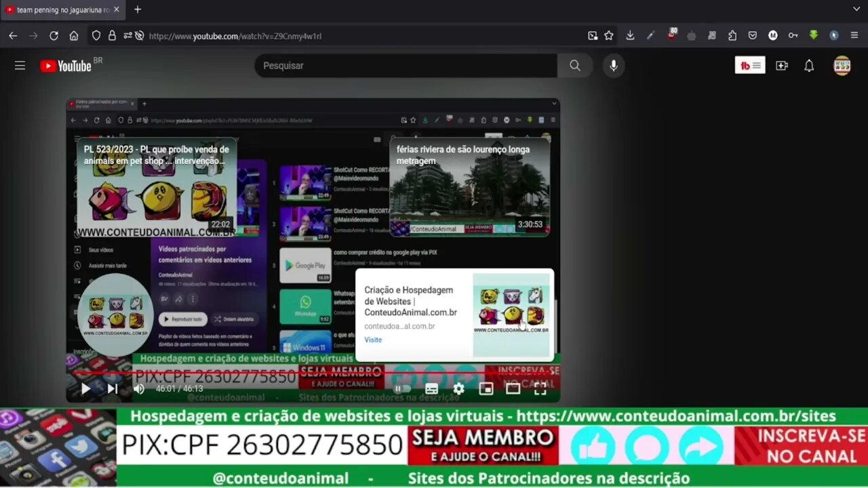
Task: Toggle the autoplay switch in player
Action: coord(402,389)
